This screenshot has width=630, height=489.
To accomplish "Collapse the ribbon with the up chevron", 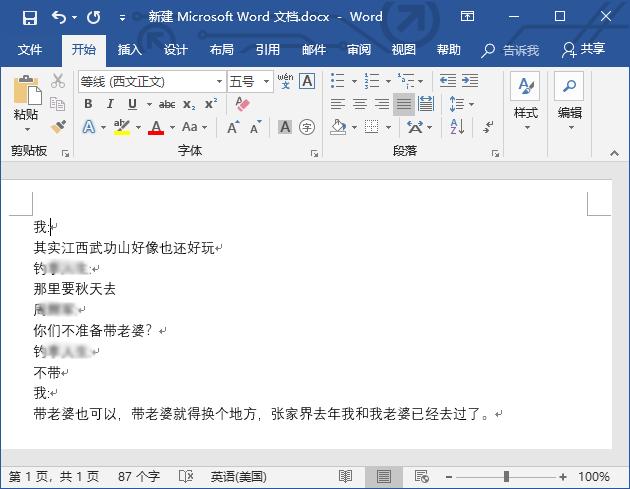I will [x=614, y=153].
